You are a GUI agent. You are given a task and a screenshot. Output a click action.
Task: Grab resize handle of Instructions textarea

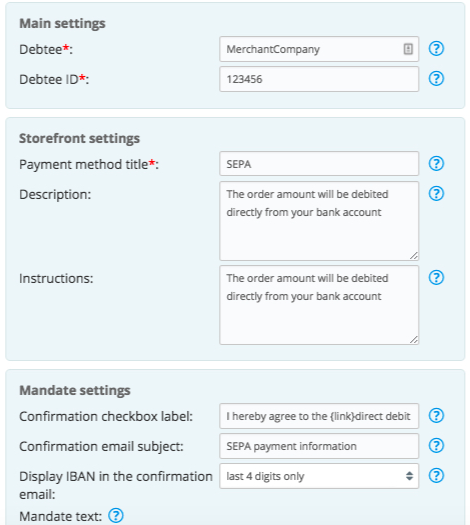tap(414, 340)
